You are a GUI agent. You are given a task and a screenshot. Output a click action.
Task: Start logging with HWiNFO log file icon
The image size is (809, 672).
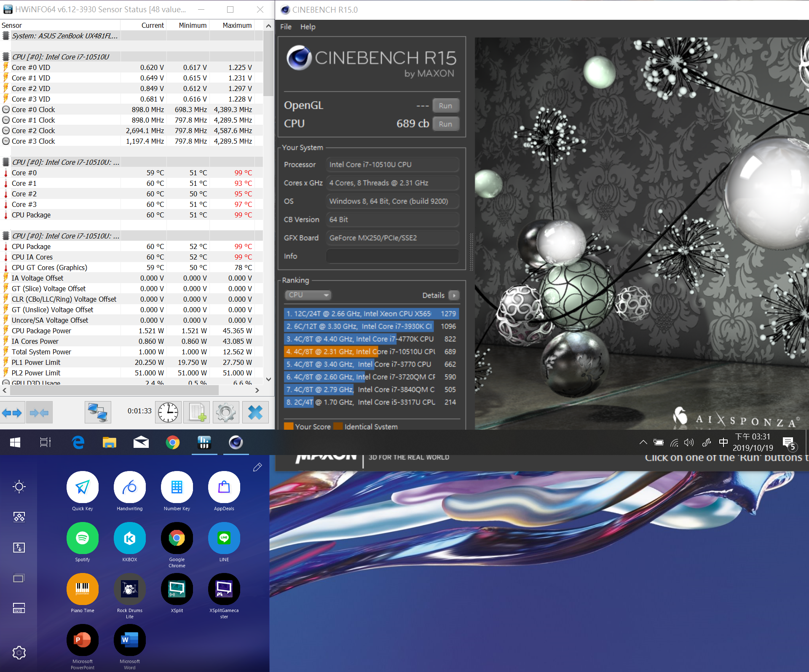click(197, 412)
